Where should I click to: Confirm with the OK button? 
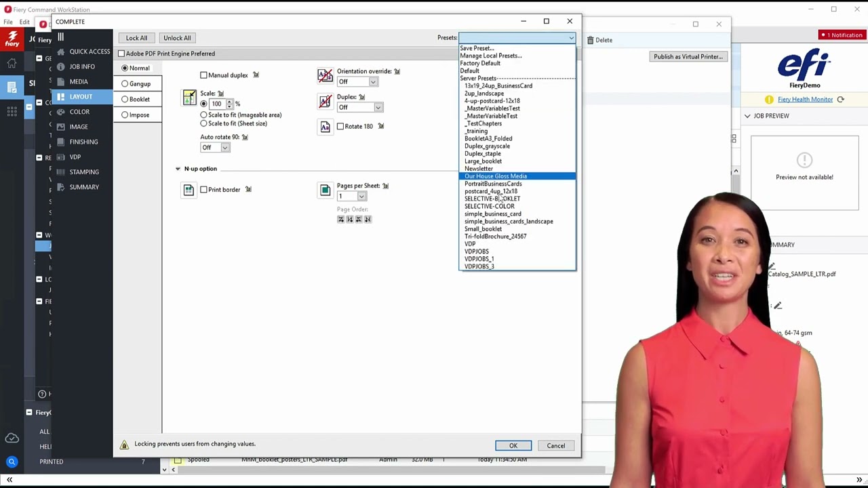(x=513, y=446)
